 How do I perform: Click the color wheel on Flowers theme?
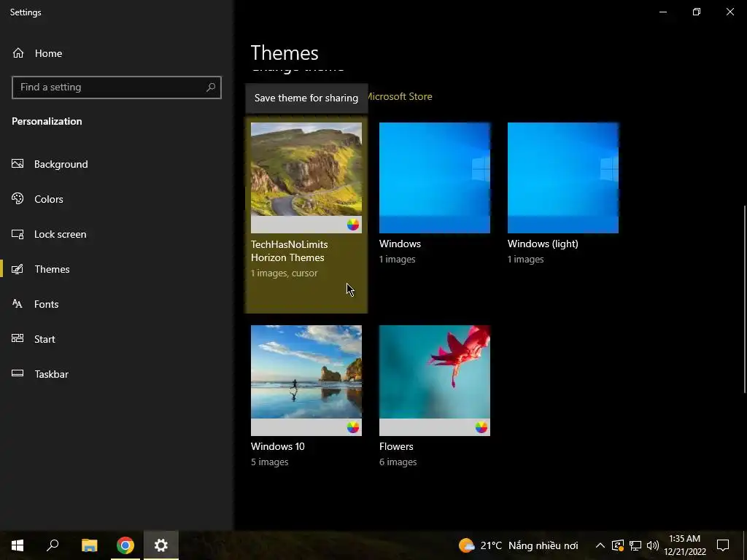pos(481,427)
